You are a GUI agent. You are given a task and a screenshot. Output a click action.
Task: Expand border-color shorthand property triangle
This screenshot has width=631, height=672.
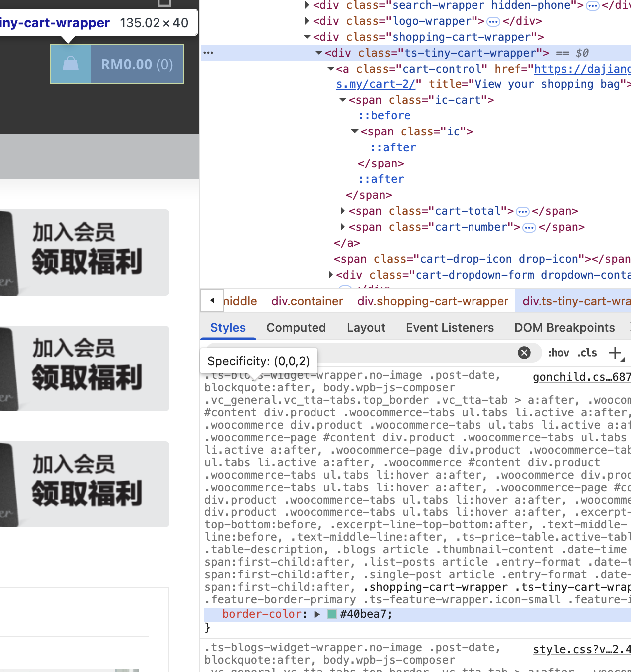pos(317,614)
